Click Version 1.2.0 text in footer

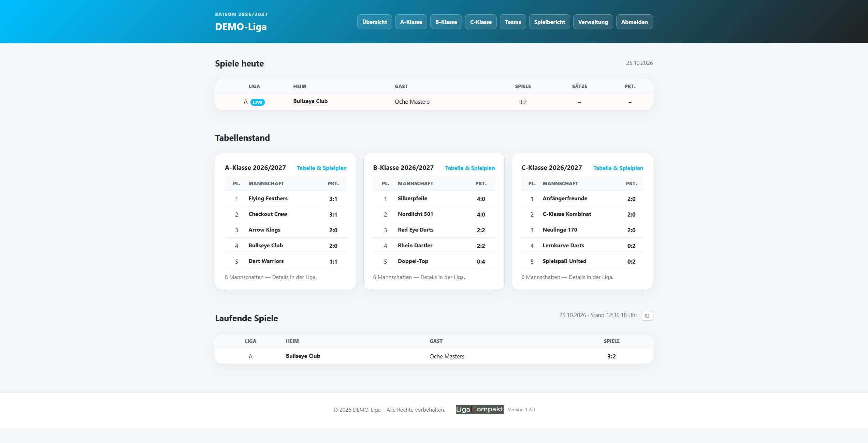pos(521,410)
